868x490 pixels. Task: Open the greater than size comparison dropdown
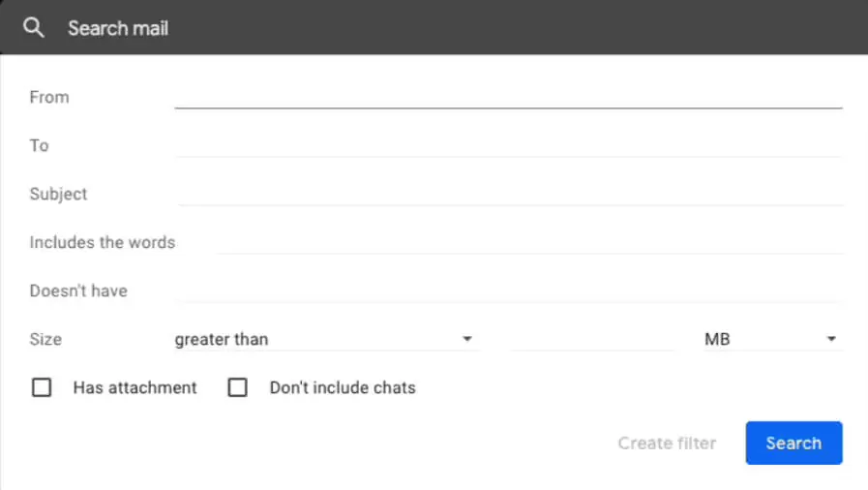click(326, 339)
